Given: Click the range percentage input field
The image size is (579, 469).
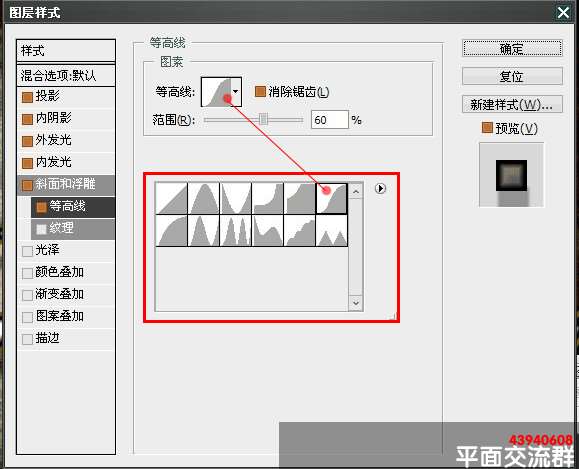Looking at the screenshot, I should point(329,120).
